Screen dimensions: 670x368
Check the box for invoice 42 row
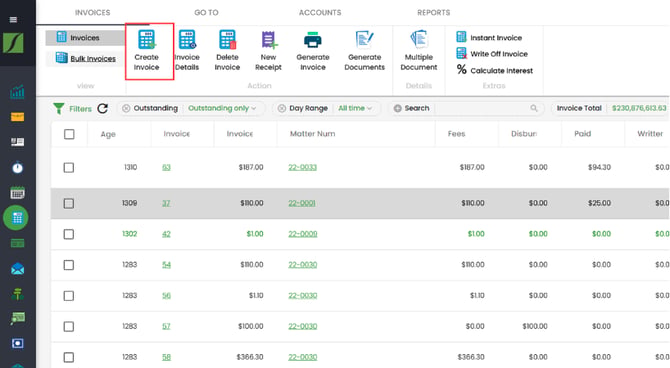69,234
